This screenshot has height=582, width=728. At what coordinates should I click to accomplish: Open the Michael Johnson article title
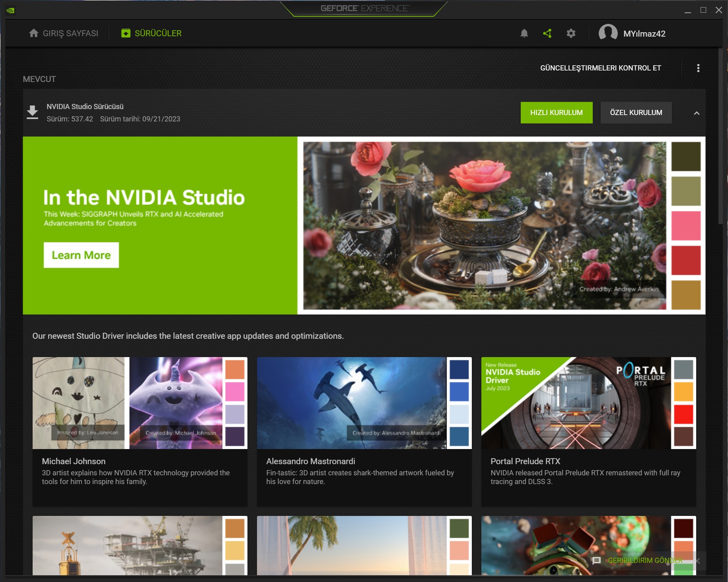pyautogui.click(x=74, y=461)
